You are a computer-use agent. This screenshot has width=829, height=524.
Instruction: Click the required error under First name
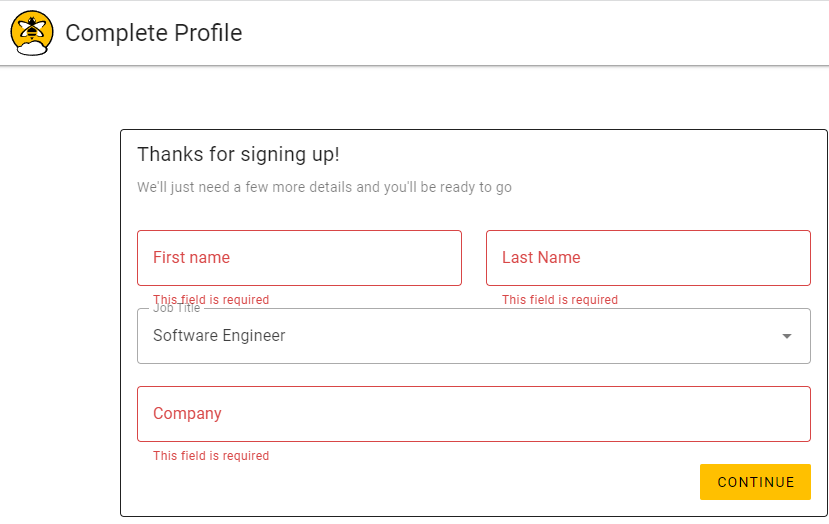coord(211,300)
